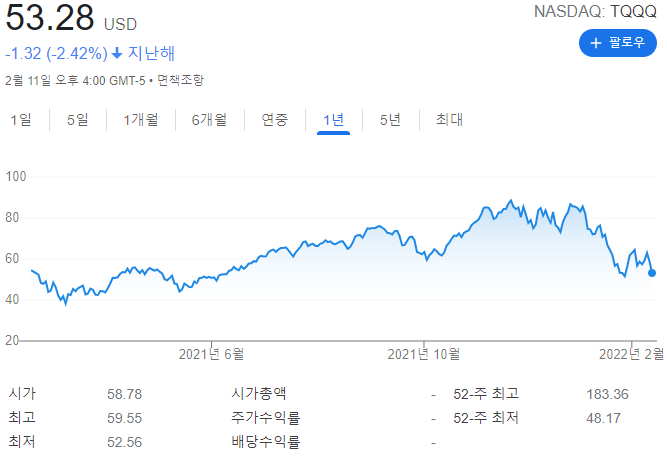
Task: Show the 최대 (max) range
Action: tap(449, 120)
